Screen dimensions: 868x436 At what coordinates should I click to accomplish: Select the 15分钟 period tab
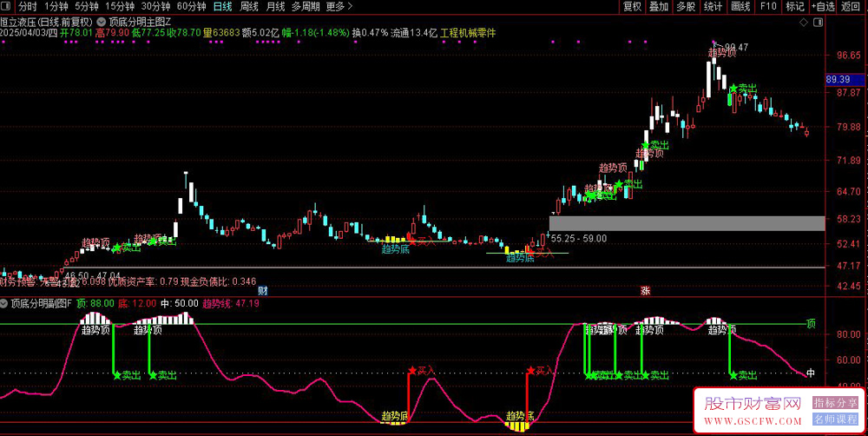[120, 7]
